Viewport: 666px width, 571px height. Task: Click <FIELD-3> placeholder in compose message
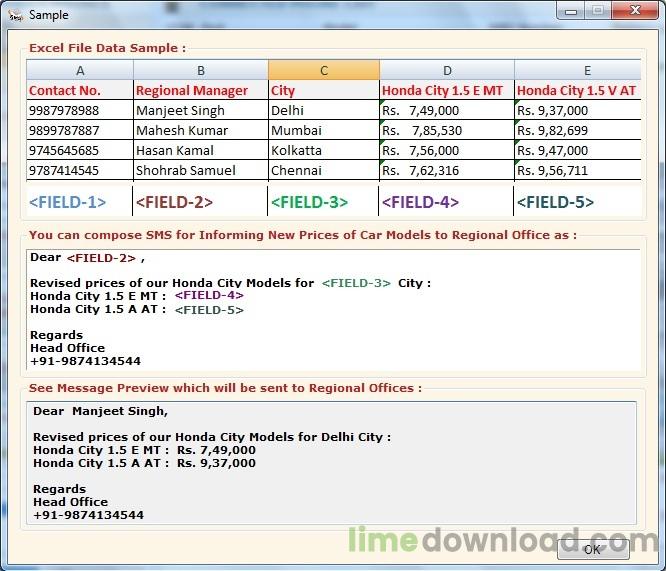[x=356, y=283]
